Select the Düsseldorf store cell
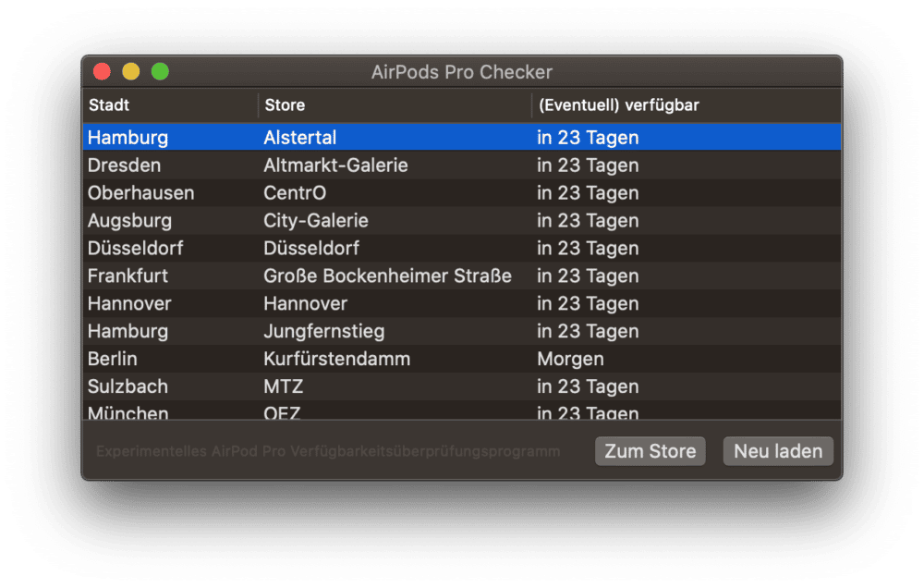 [x=311, y=249]
